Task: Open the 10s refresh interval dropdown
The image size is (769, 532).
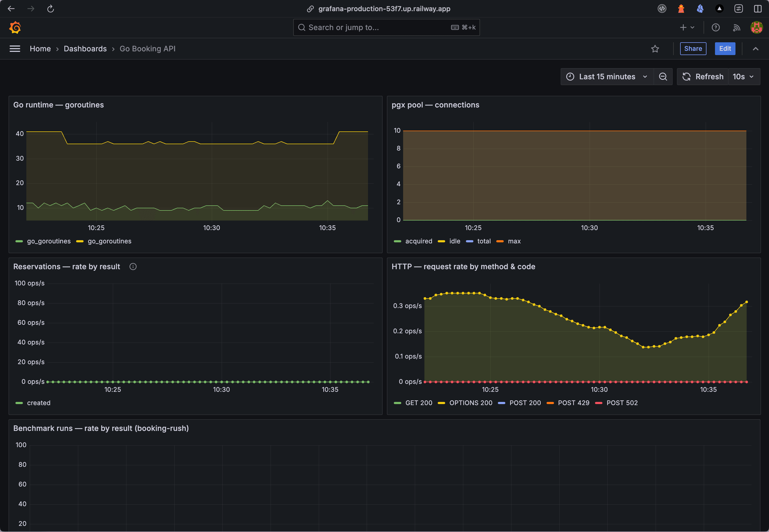Action: [743, 76]
